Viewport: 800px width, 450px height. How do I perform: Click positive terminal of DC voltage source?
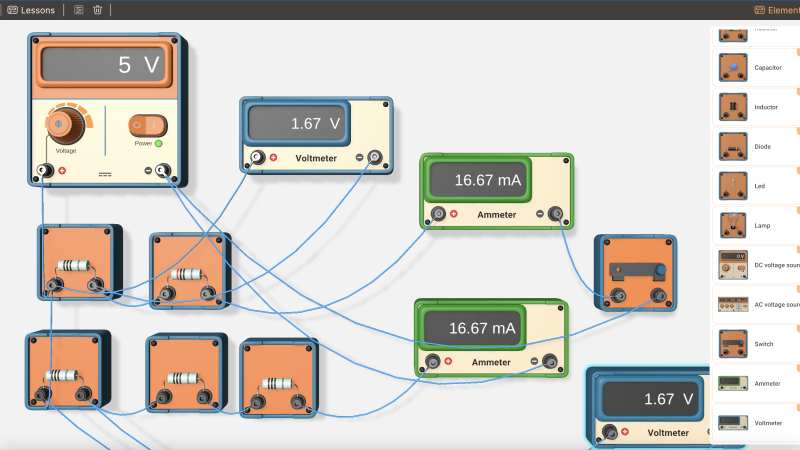45,170
